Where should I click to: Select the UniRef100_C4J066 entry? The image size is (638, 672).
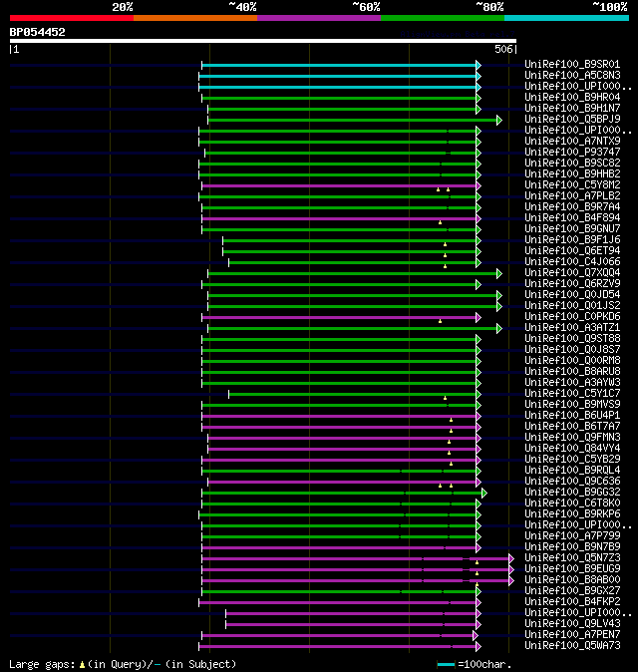coord(572,262)
